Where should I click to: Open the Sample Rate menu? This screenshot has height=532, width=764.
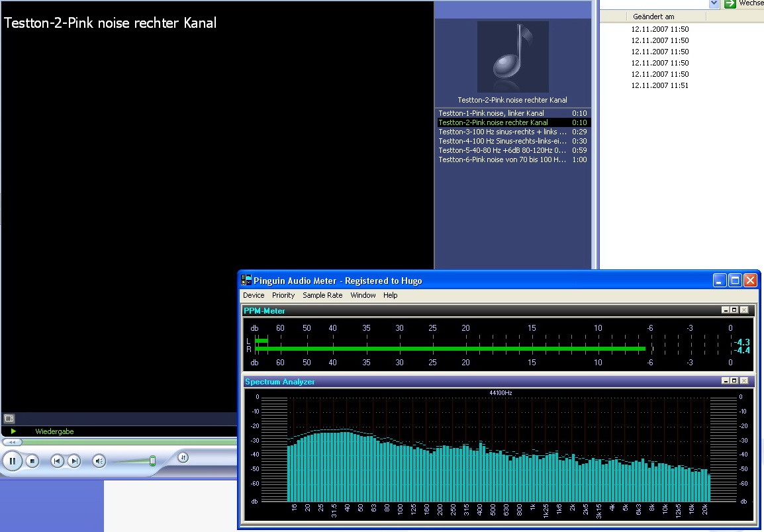(x=322, y=295)
